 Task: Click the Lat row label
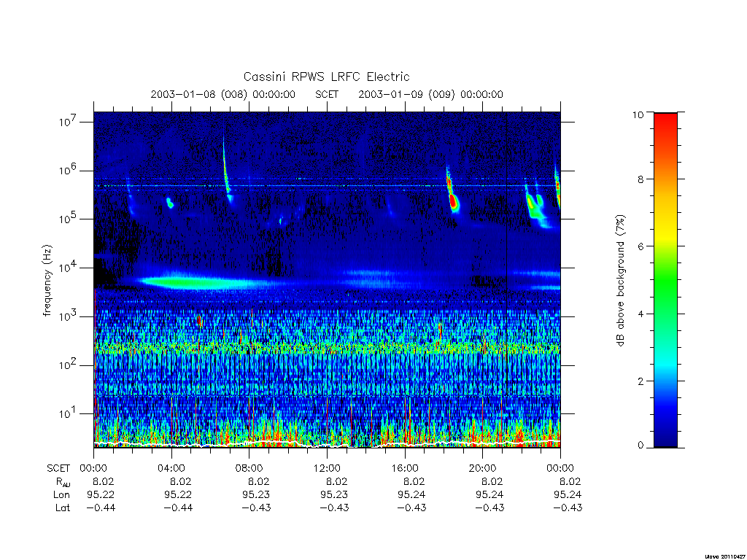pyautogui.click(x=63, y=507)
